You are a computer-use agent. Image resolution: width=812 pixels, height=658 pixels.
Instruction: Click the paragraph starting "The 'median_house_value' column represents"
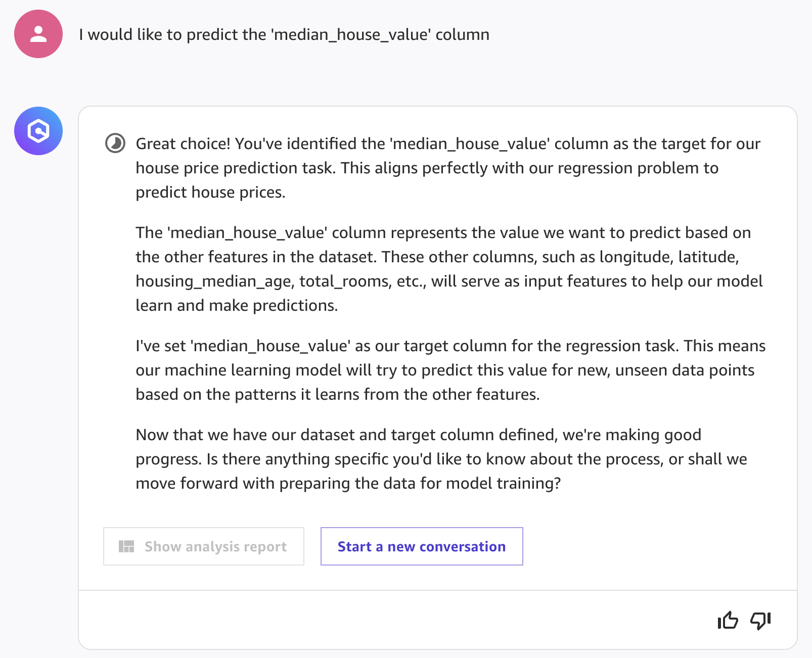pos(449,269)
